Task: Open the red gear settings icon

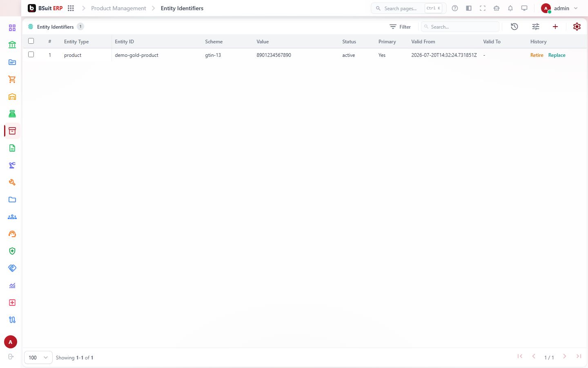Action: pyautogui.click(x=577, y=27)
